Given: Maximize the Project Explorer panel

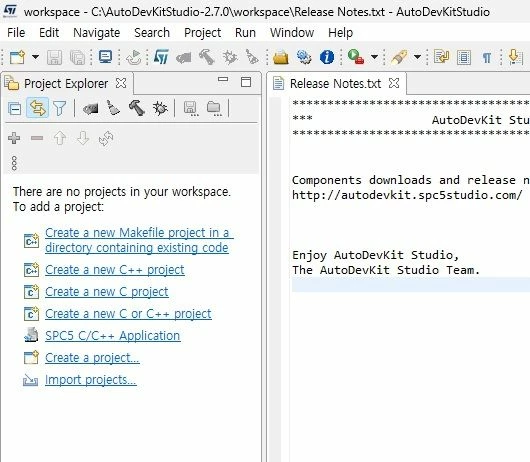Looking at the screenshot, I should [x=246, y=82].
